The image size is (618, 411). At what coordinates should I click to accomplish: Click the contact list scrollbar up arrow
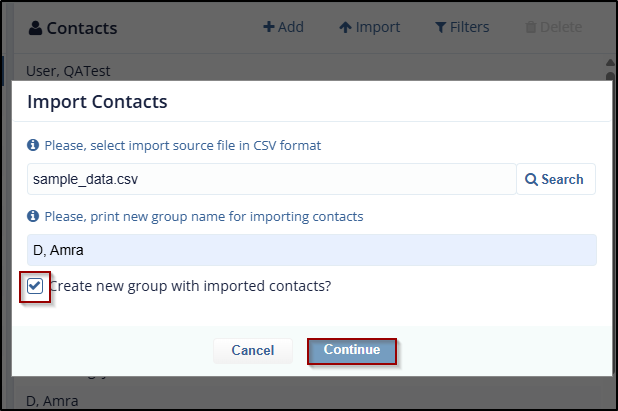[x=610, y=64]
